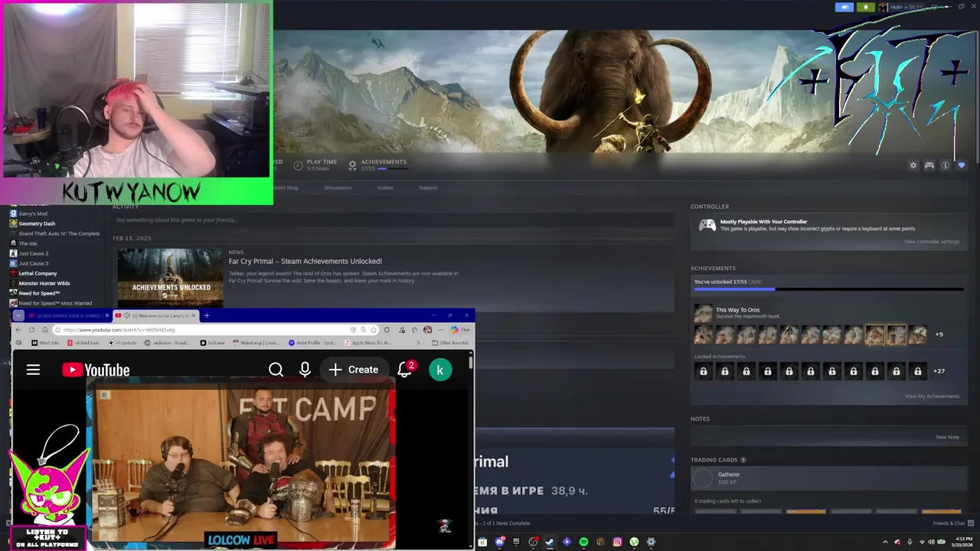Show game info icon on Far Cry Primal page
The height and width of the screenshot is (551, 980).
pyautogui.click(x=946, y=165)
